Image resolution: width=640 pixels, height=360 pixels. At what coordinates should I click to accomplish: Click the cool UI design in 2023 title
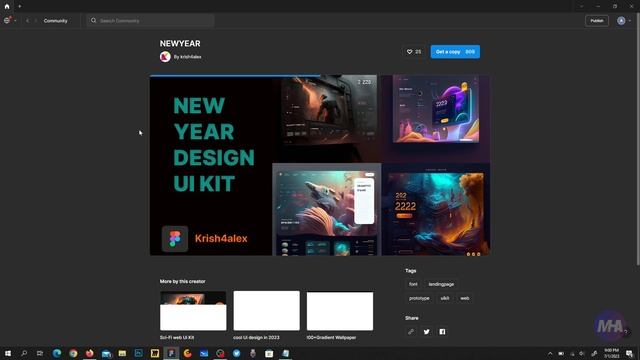click(256, 338)
